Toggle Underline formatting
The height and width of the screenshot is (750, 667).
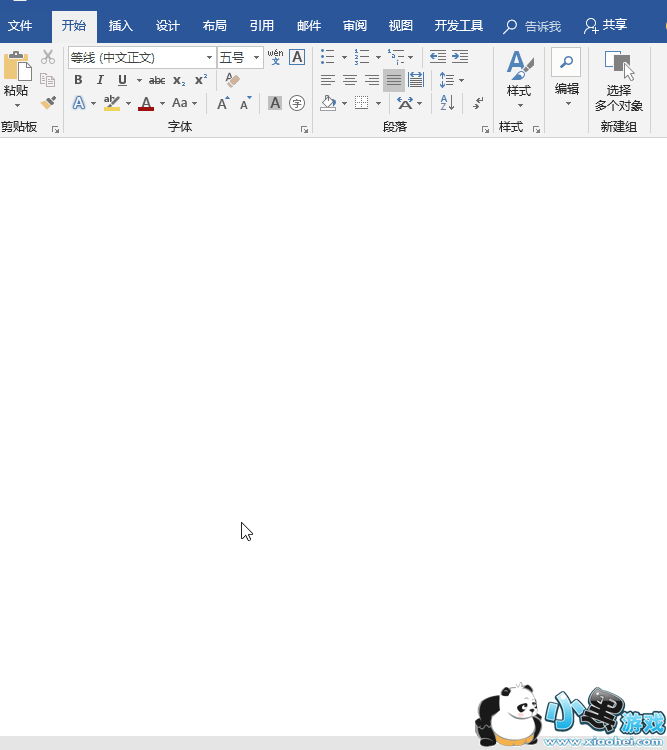pos(122,80)
